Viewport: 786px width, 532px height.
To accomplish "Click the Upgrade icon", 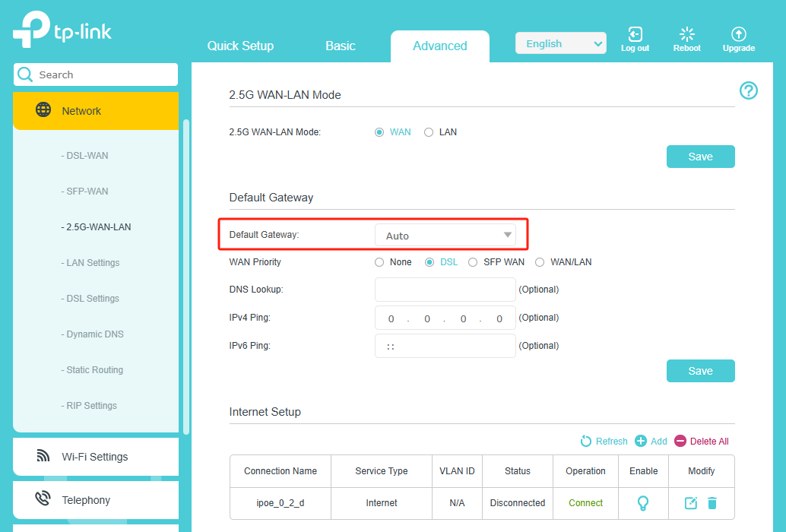I will click(738, 35).
